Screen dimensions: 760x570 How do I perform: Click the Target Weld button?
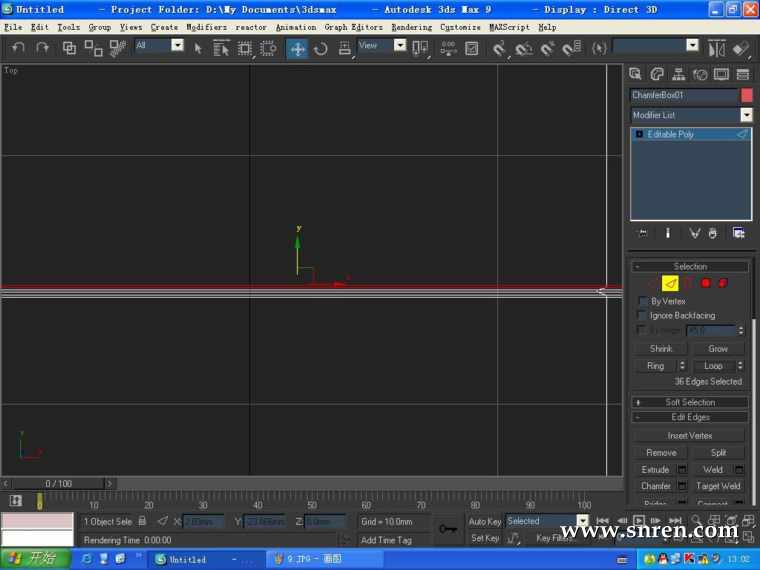[718, 486]
